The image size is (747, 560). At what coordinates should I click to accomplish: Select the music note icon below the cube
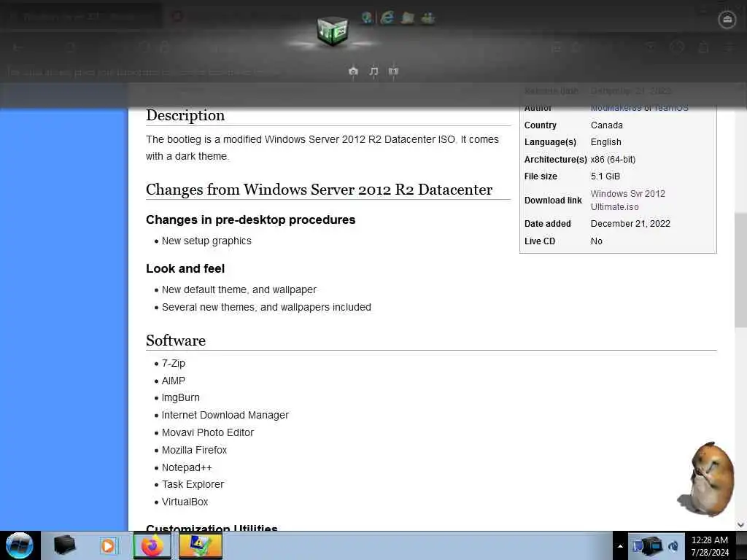(373, 71)
